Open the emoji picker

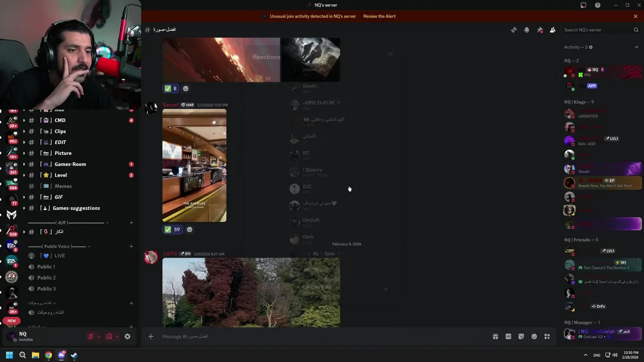(x=534, y=336)
